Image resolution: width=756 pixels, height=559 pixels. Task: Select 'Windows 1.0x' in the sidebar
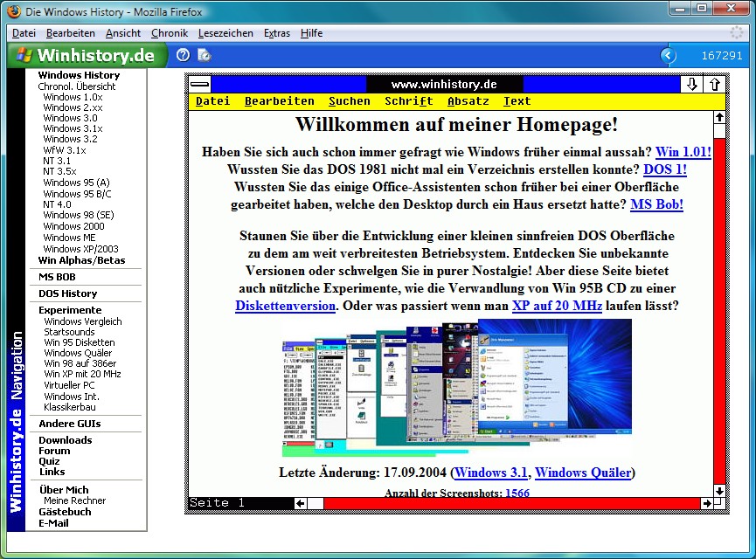[73, 97]
